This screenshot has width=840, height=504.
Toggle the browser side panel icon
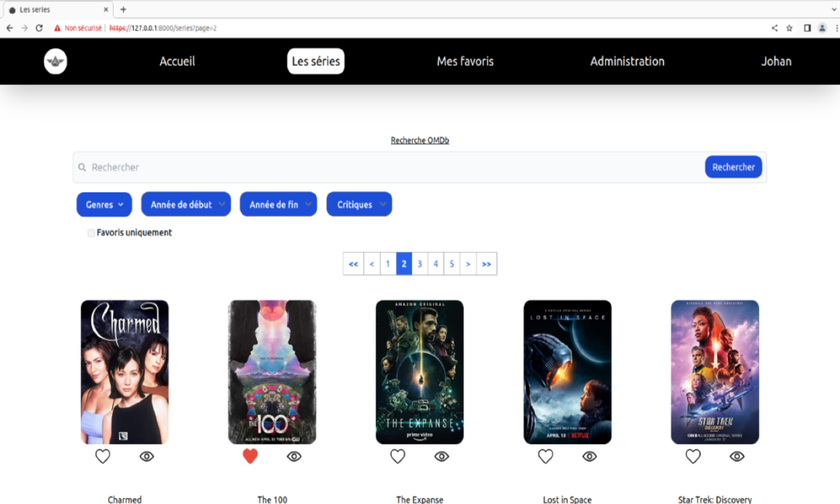pos(807,28)
